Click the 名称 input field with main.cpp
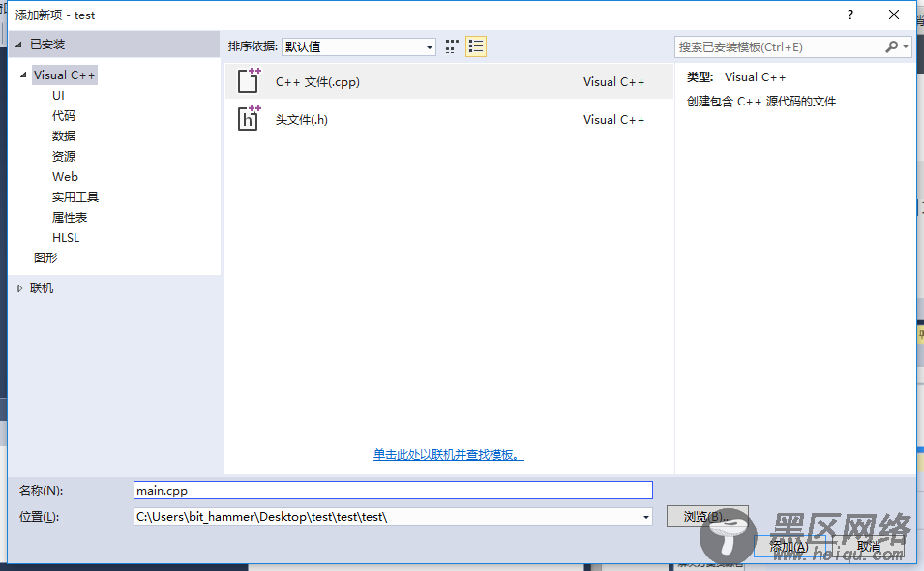Screen dimensions: 924x571 393,491
